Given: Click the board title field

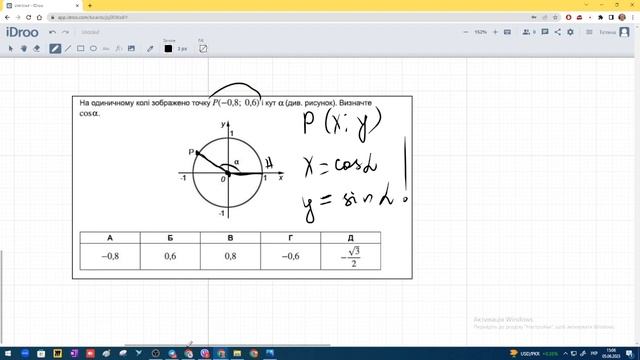Looking at the screenshot, I should tap(90, 32).
